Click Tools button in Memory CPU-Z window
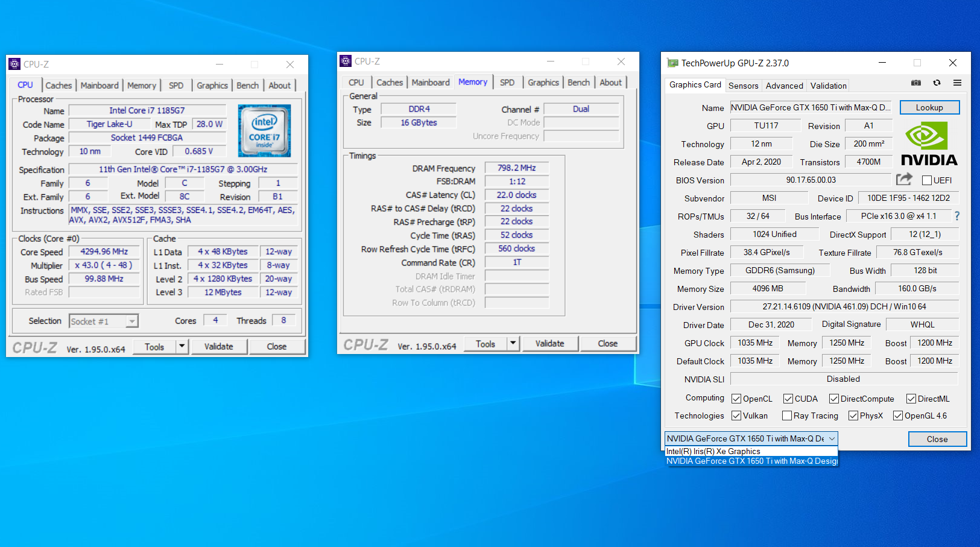 pyautogui.click(x=485, y=343)
